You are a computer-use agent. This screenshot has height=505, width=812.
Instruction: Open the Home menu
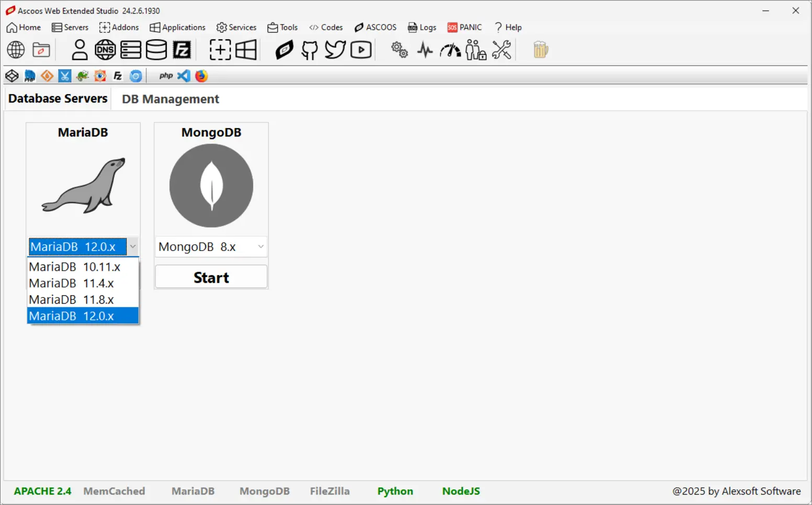24,27
